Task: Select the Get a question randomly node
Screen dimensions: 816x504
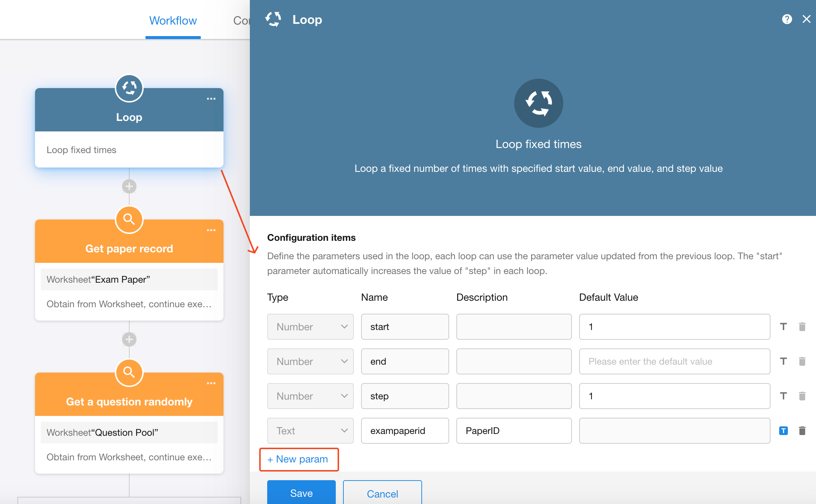Action: 129,401
